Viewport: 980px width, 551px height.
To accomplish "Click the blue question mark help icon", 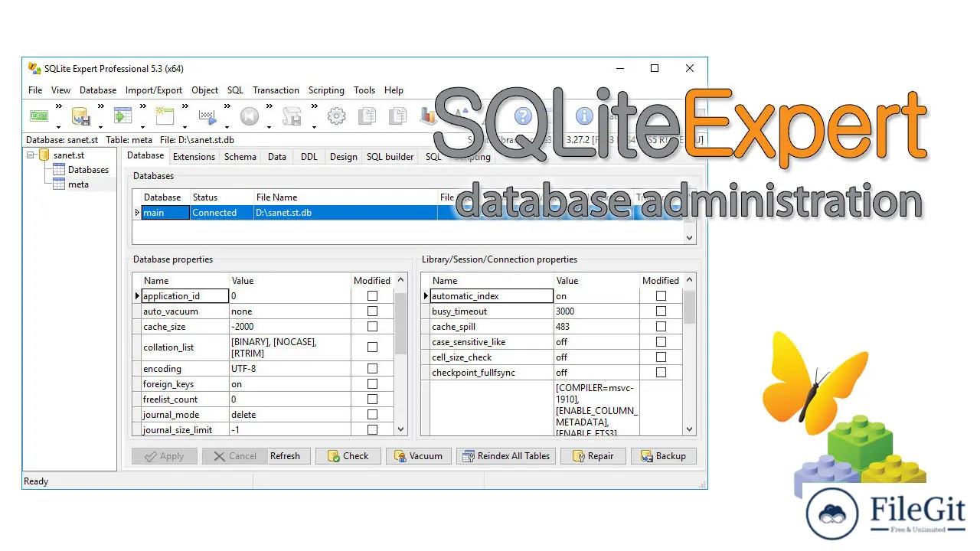I will (523, 116).
